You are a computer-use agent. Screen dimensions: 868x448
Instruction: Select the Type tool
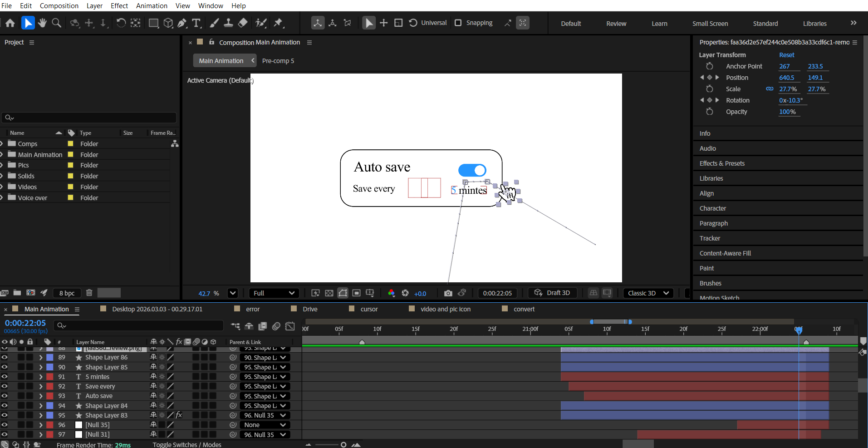pos(196,23)
